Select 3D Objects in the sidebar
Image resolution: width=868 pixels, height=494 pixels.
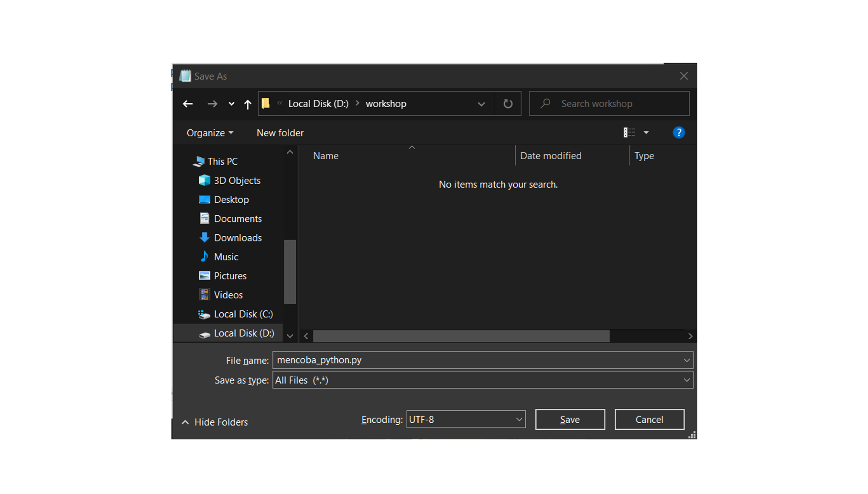click(x=237, y=180)
